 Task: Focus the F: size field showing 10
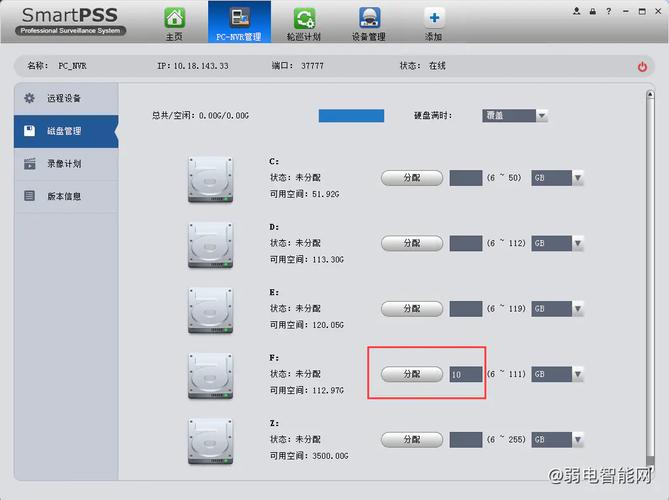click(466, 374)
